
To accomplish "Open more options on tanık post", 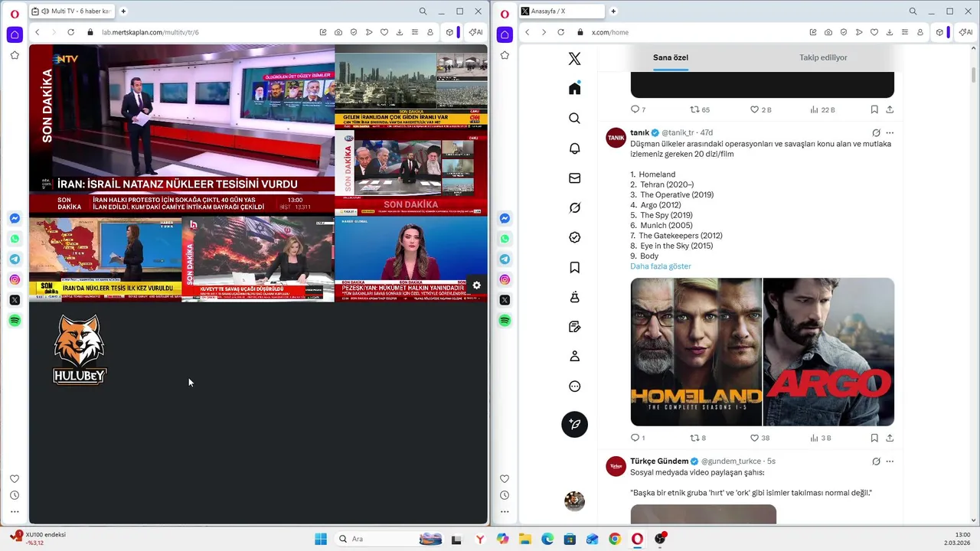I will [890, 132].
